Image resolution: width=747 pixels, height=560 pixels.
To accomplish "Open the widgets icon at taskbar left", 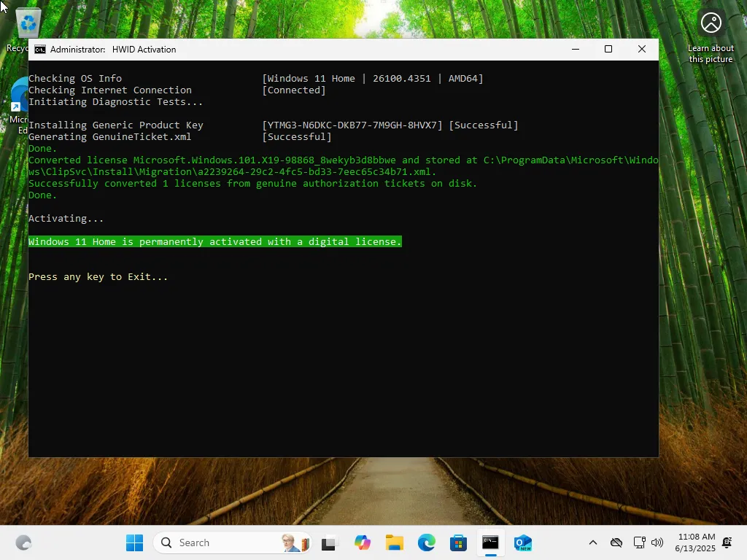I will (23, 542).
